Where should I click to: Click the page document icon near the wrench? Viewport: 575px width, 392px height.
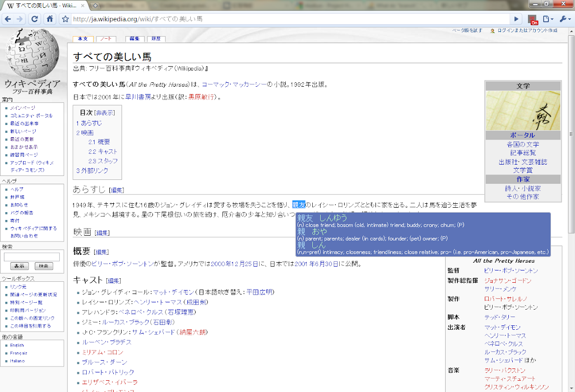(546, 19)
